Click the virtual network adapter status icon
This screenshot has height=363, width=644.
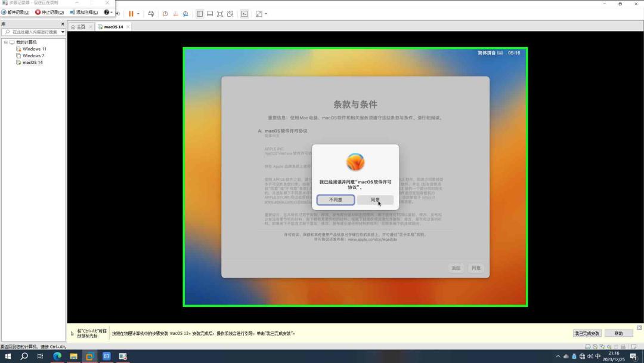pyautogui.click(x=602, y=345)
